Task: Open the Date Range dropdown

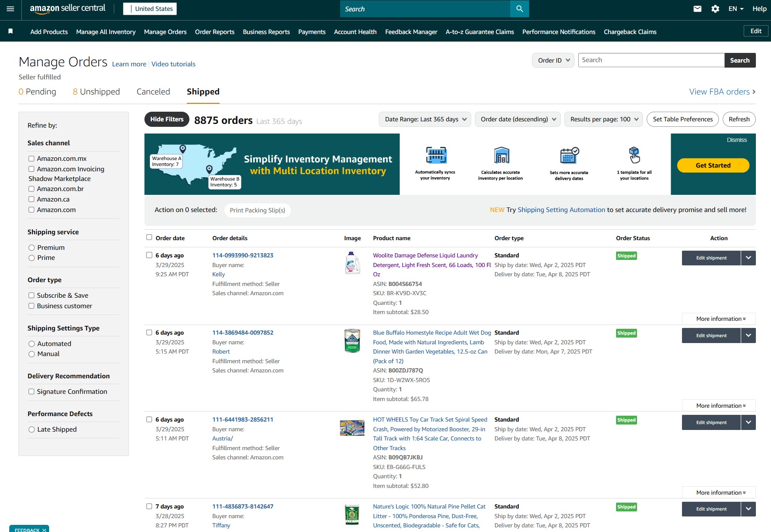Action: [425, 119]
